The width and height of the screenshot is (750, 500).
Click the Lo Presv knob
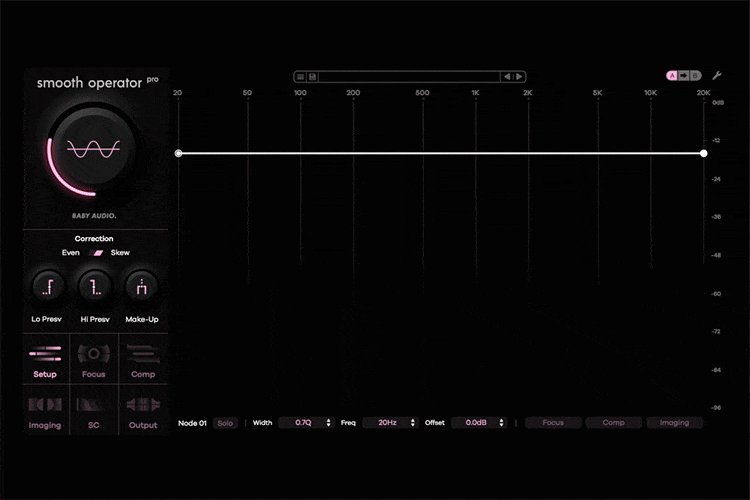(x=47, y=287)
